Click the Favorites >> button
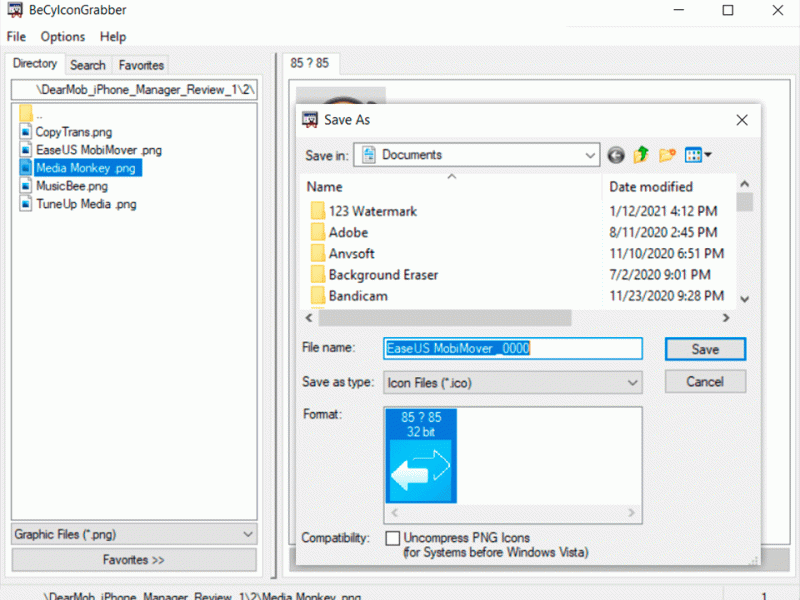The image size is (800, 600). tap(134, 560)
